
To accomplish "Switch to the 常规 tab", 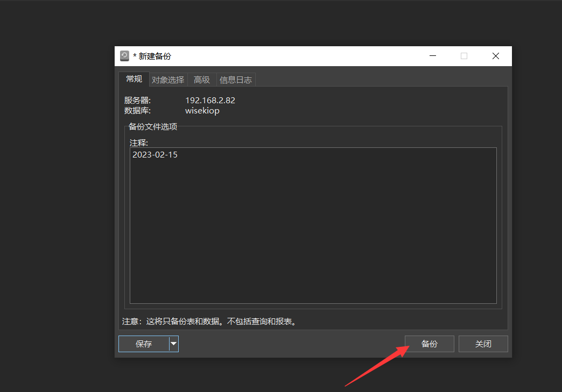I will [134, 79].
